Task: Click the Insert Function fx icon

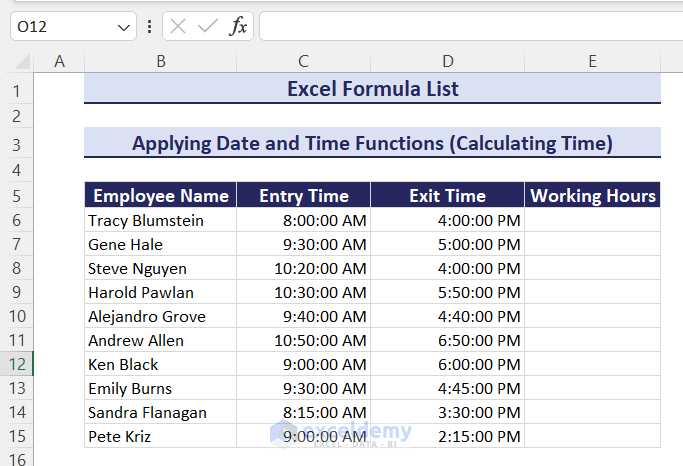Action: pos(238,27)
